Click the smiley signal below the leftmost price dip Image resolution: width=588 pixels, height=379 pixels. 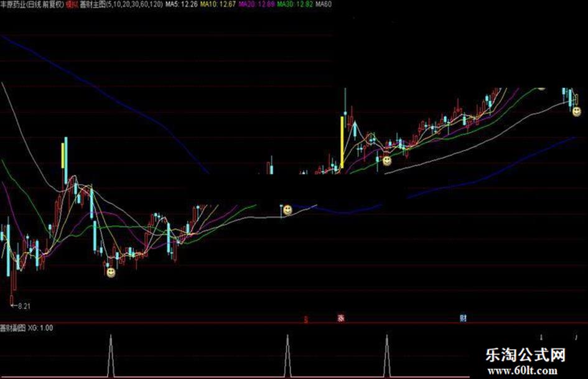tap(111, 273)
